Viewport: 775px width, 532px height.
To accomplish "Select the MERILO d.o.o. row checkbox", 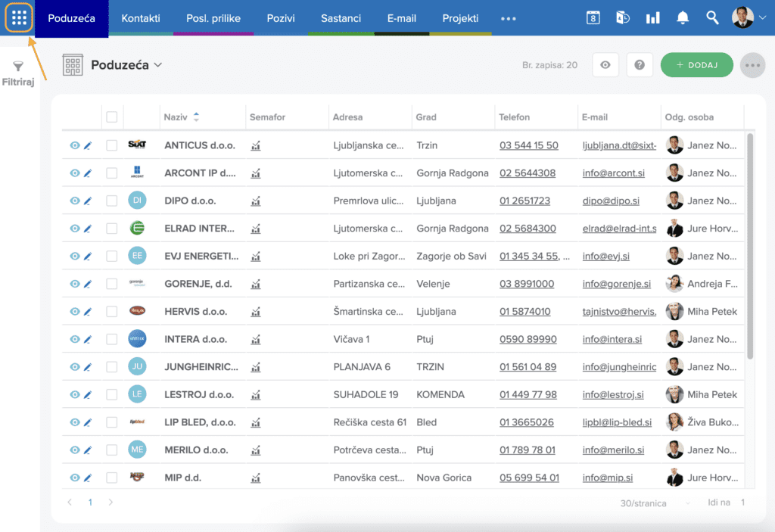I will pos(112,450).
